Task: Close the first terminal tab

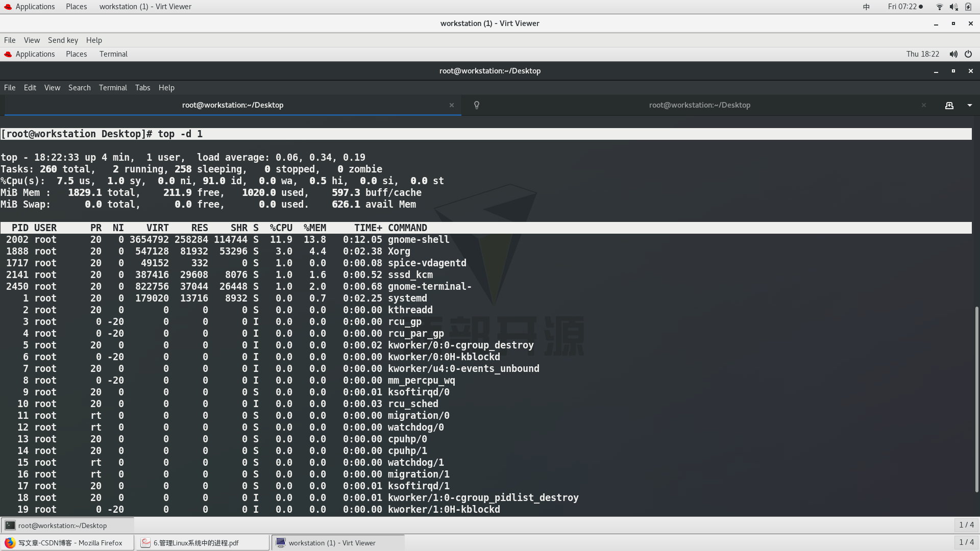Action: click(x=451, y=105)
